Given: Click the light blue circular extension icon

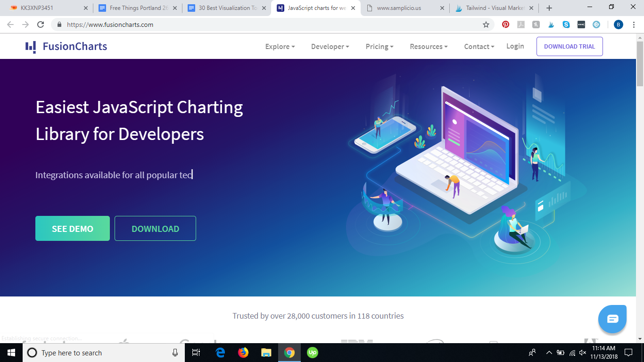Looking at the screenshot, I should click(x=596, y=25).
